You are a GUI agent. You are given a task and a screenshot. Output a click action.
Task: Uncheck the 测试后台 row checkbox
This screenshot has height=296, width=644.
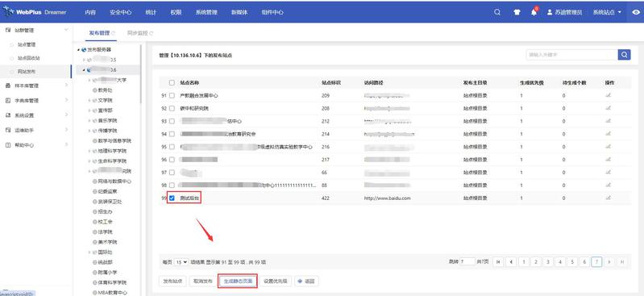pyautogui.click(x=172, y=198)
